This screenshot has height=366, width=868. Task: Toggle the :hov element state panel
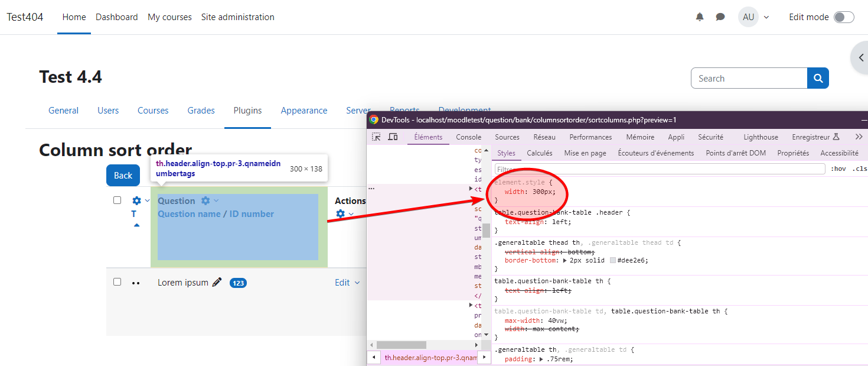click(838, 169)
